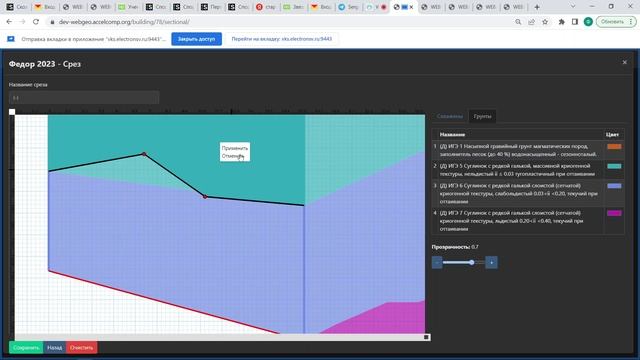The width and height of the screenshot is (640, 360).
Task: Click the Название среза input field
Action: coord(84,98)
